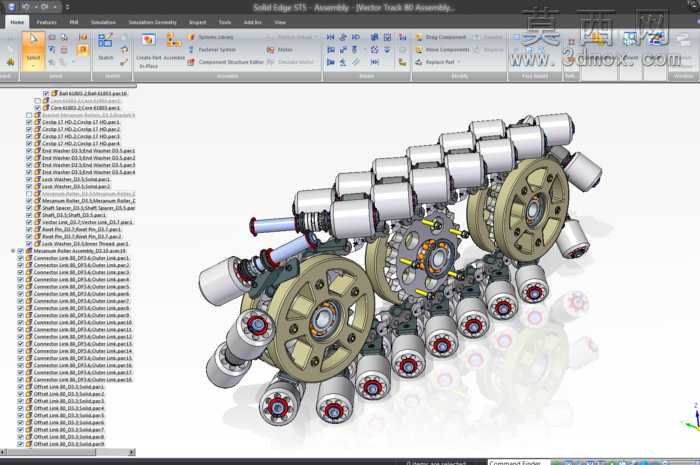
Task: Click the Motor icon
Action: pos(271,50)
